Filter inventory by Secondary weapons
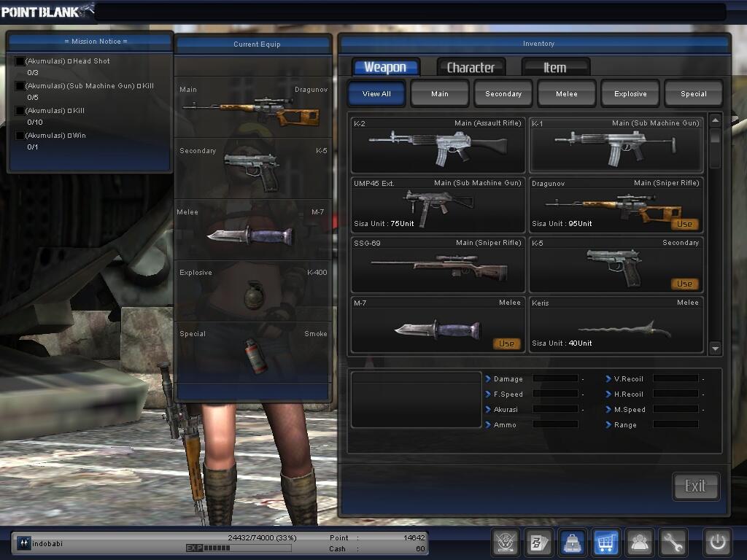This screenshot has height=560, width=747. pos(503,93)
